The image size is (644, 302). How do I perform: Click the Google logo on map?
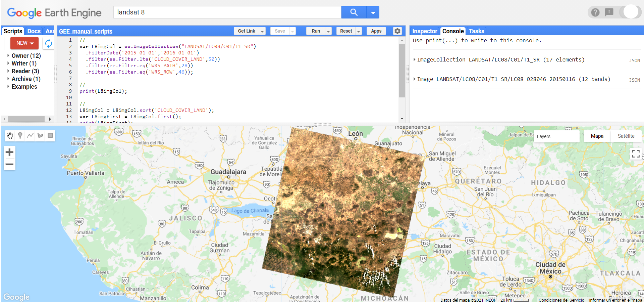click(x=16, y=297)
